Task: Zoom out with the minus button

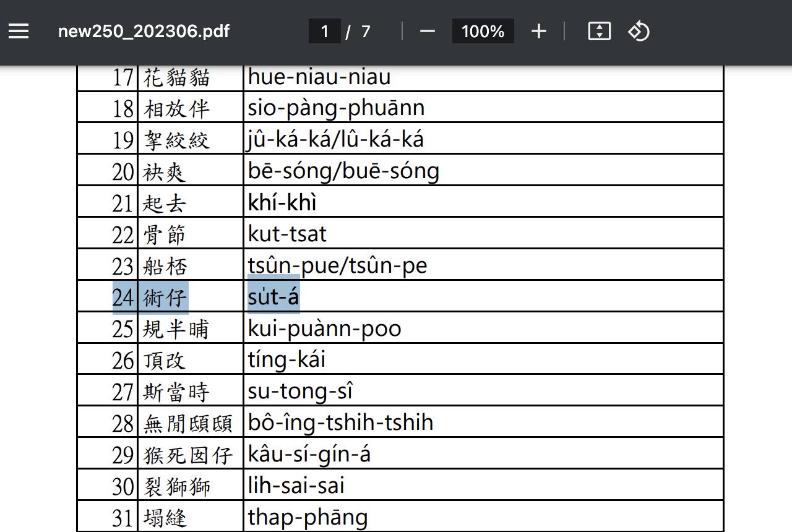Action: pyautogui.click(x=428, y=31)
